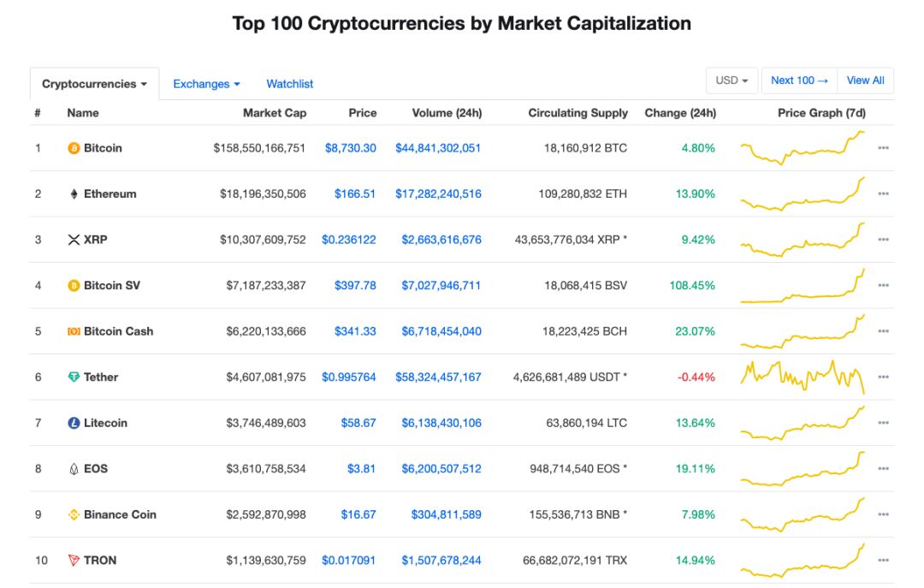Click the TRON logo icon
The image size is (924, 588).
pos(74,561)
